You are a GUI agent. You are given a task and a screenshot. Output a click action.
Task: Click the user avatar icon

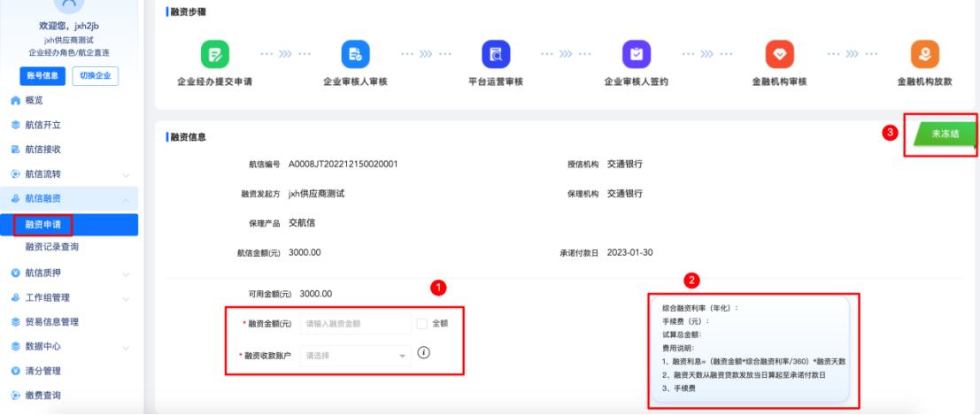pyautogui.click(x=69, y=7)
